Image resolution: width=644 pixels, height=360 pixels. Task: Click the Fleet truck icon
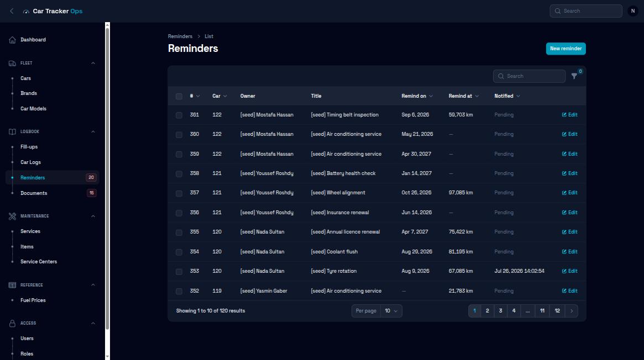point(12,63)
